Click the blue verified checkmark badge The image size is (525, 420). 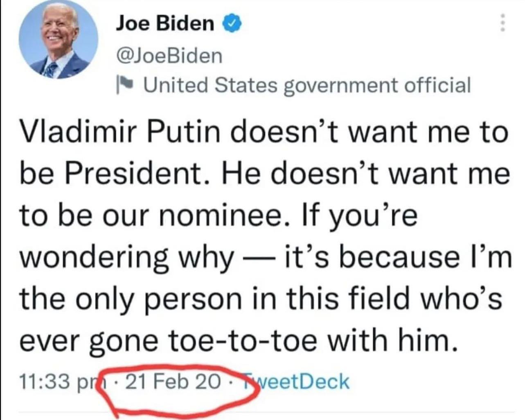pos(232,24)
